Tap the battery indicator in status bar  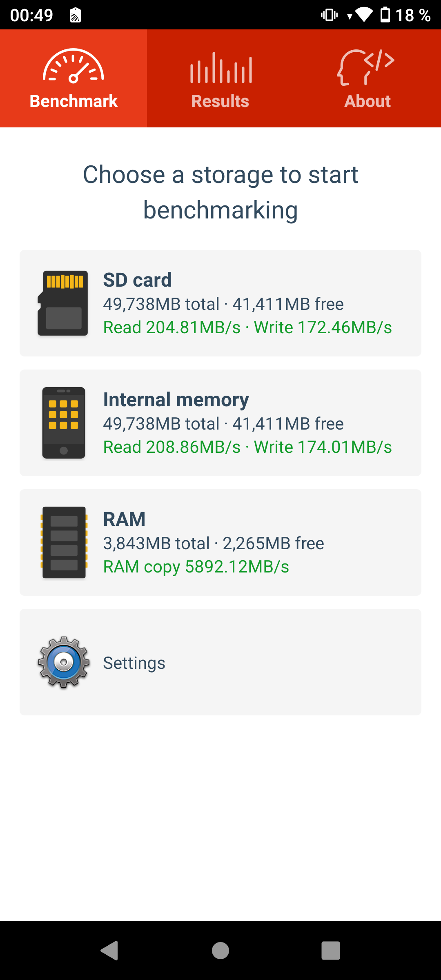(x=385, y=15)
